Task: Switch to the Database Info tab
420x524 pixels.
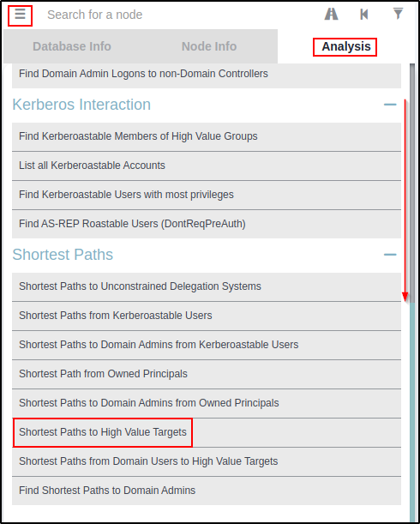Action: pos(72,46)
